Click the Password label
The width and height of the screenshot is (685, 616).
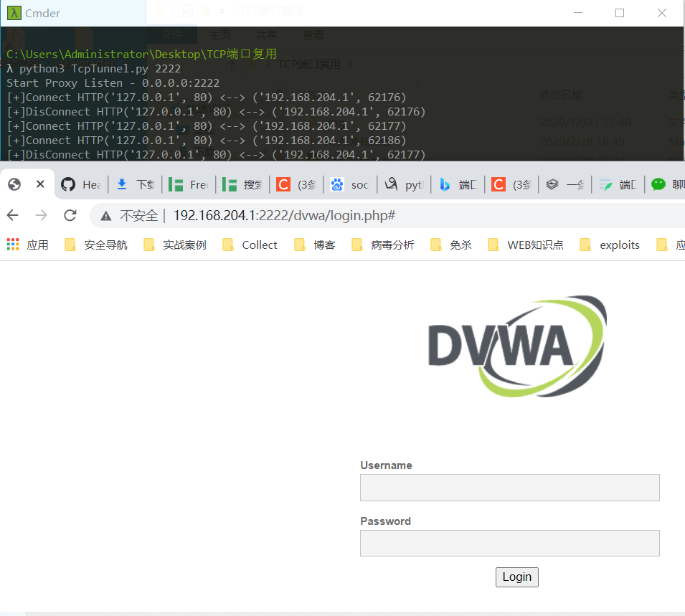[385, 521]
